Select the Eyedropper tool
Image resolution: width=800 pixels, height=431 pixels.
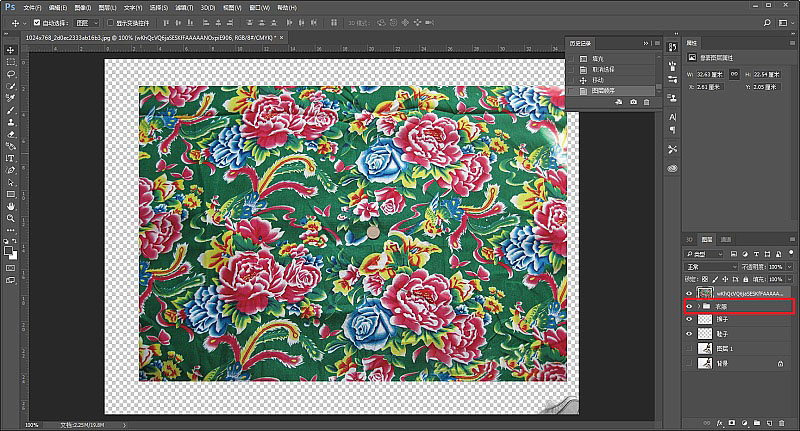(x=10, y=98)
